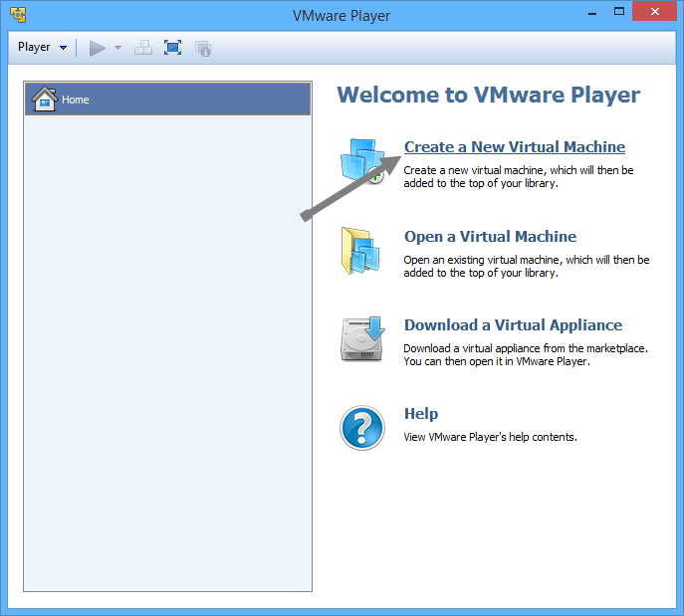Open Create a New Virtual Machine link
Screen dimensions: 684x616
point(515,147)
